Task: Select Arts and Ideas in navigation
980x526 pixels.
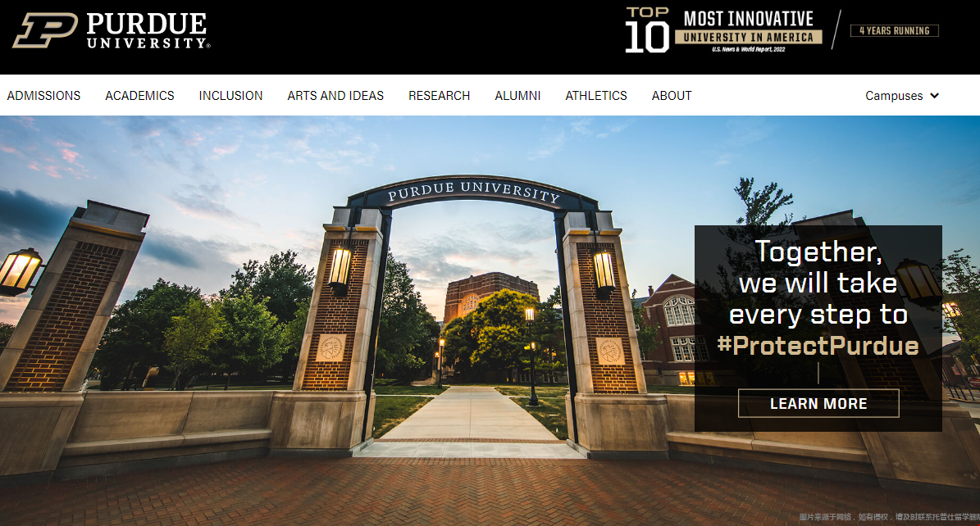Action: [x=335, y=96]
